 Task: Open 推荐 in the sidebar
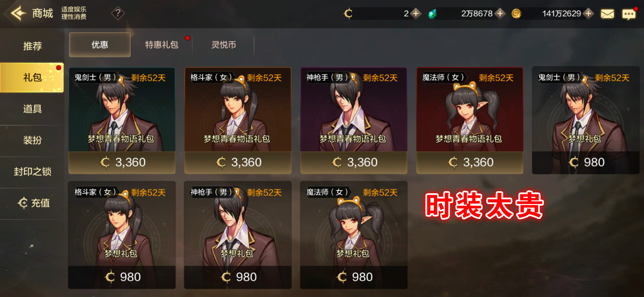point(32,46)
